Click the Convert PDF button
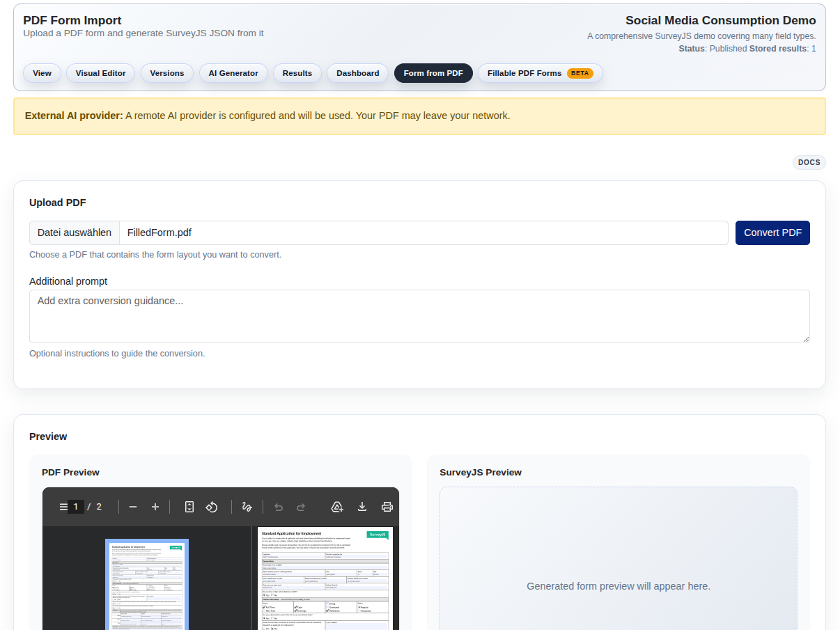 coord(772,233)
